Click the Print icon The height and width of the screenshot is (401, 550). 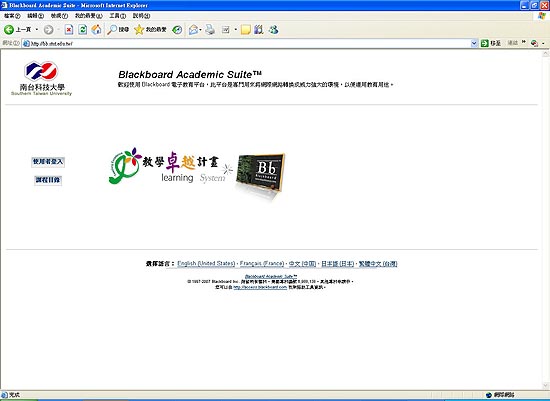tap(210, 30)
